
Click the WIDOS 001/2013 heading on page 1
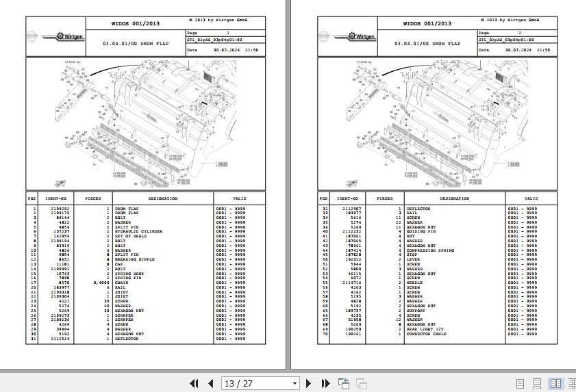tap(136, 23)
